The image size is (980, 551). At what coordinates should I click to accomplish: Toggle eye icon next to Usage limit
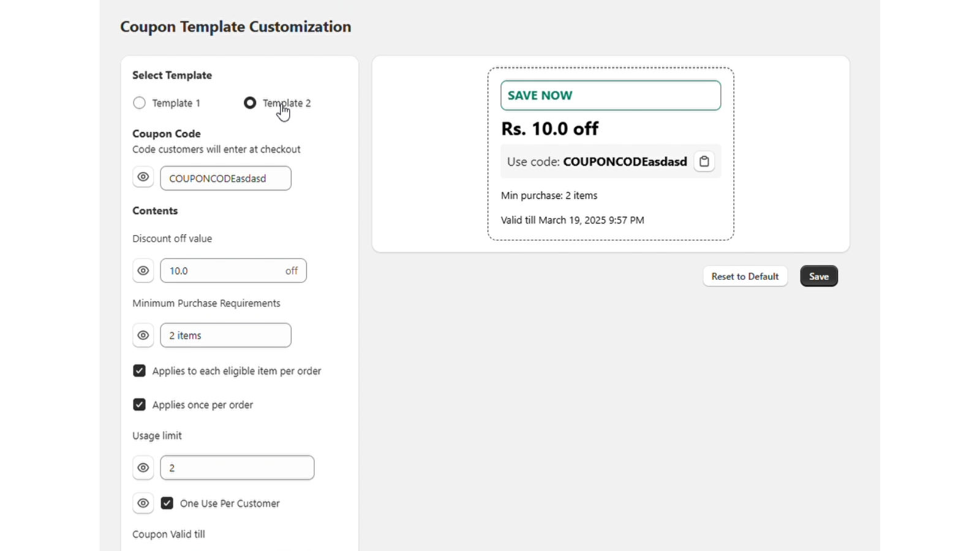coord(143,468)
